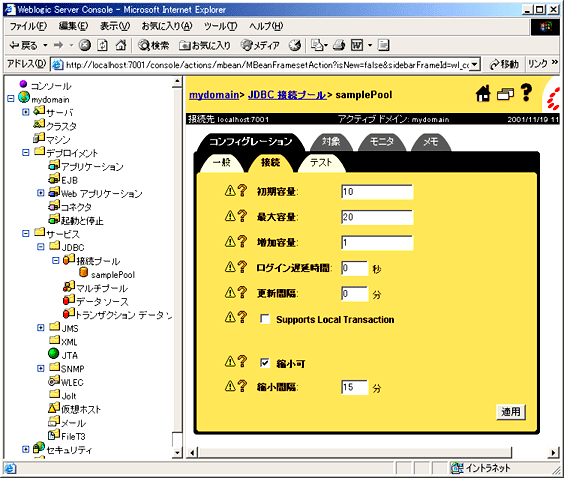
Task: Click the help question mark beside 更新間隔
Action: 242,292
